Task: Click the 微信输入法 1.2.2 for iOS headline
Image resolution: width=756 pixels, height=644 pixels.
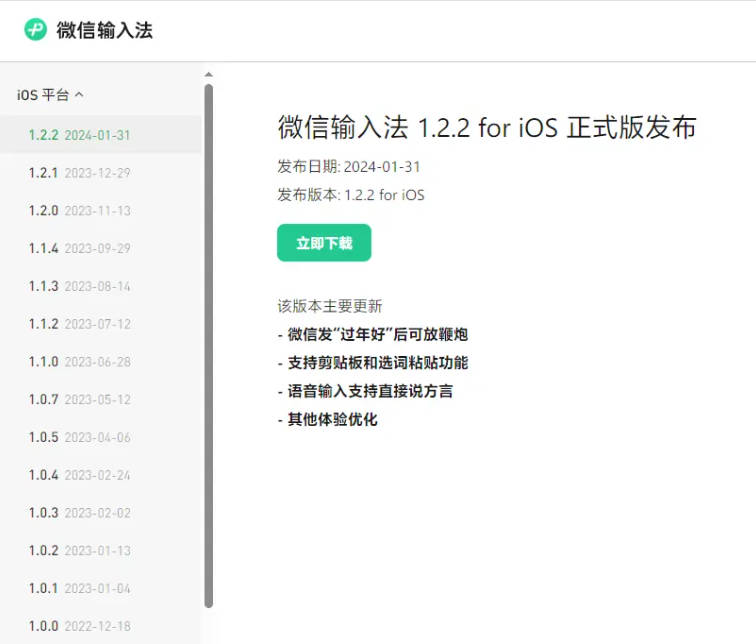Action: click(x=487, y=128)
